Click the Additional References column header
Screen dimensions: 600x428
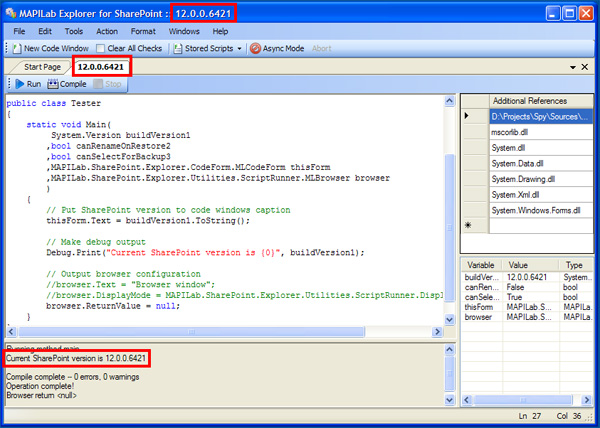click(541, 101)
